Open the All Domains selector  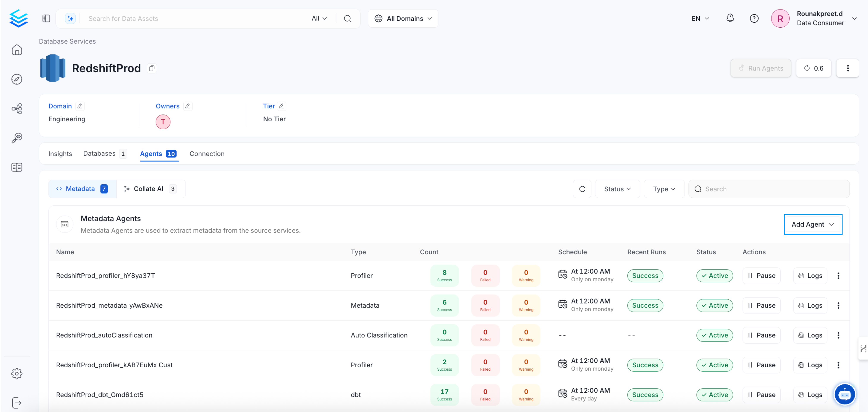(x=403, y=19)
